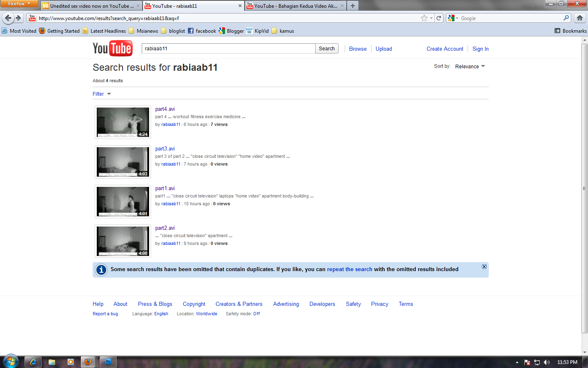Screen dimensions: 588x368
Task: Open Windows Explorer folder in taskbar
Action: (x=52, y=362)
